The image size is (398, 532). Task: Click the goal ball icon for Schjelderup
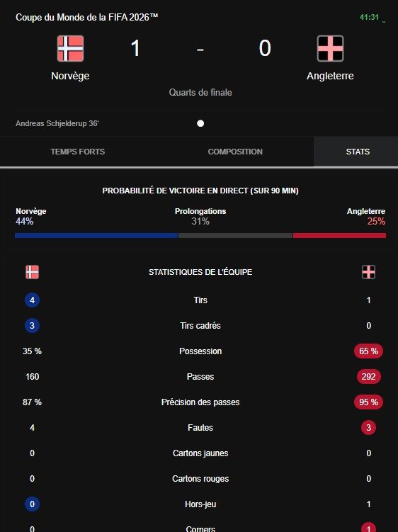point(200,123)
